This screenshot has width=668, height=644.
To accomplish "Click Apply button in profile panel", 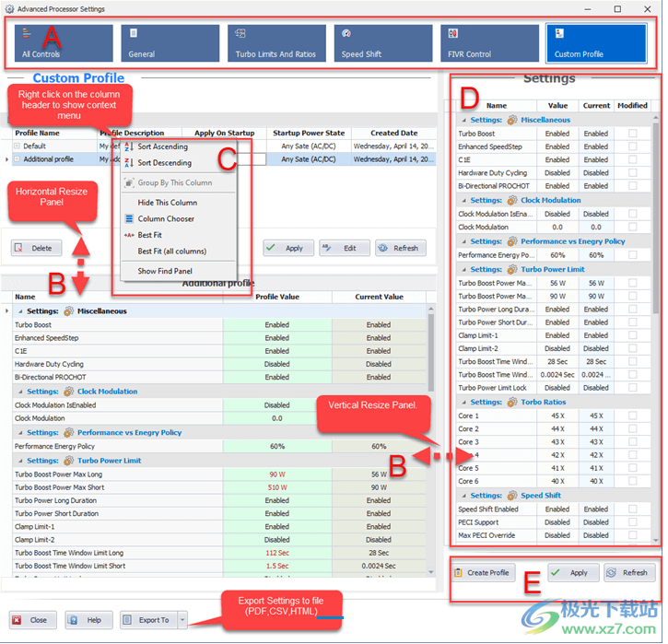I will (288, 248).
